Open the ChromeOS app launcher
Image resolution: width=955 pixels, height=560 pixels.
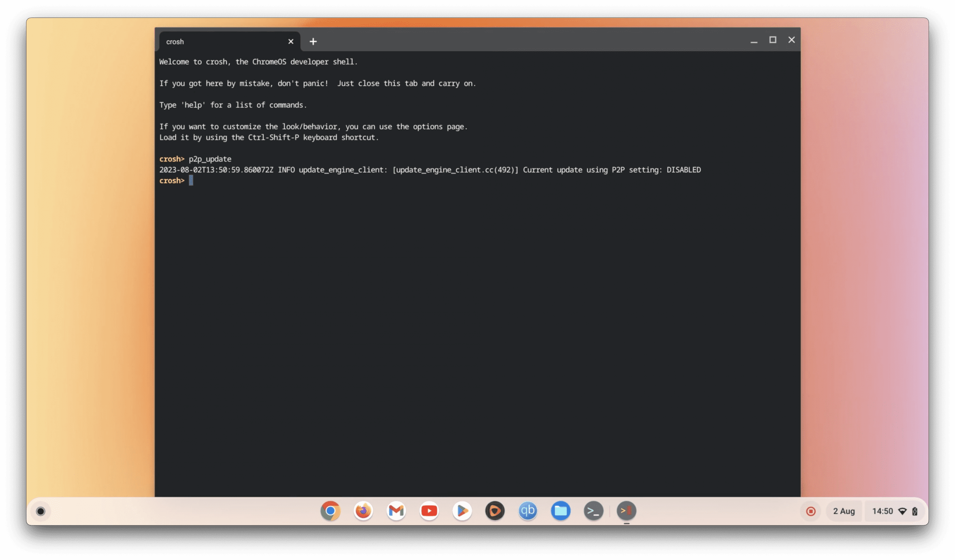coord(41,511)
